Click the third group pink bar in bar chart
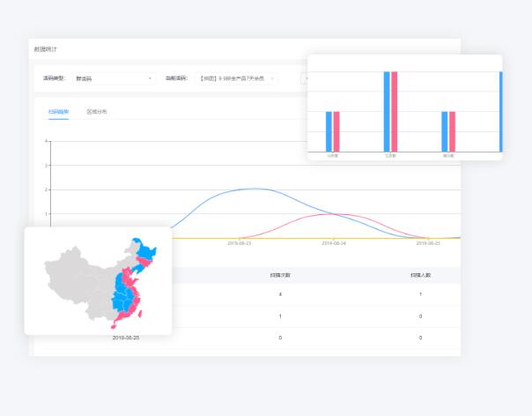The image size is (532, 416). (x=452, y=131)
